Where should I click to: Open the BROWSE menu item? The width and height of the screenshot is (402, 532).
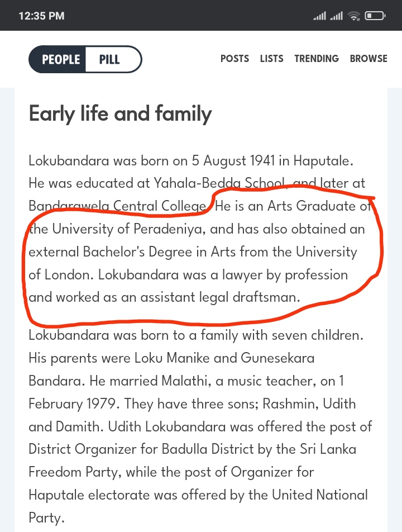368,59
